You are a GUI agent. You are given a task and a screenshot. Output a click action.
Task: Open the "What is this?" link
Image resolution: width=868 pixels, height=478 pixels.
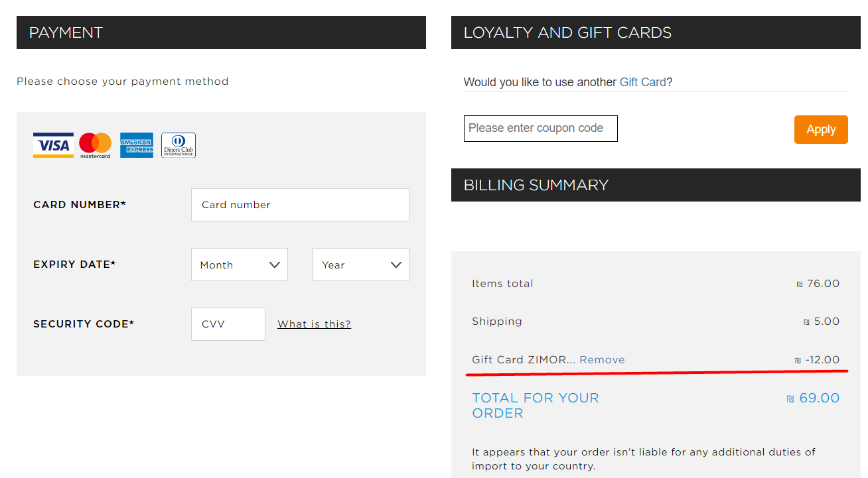(x=314, y=324)
